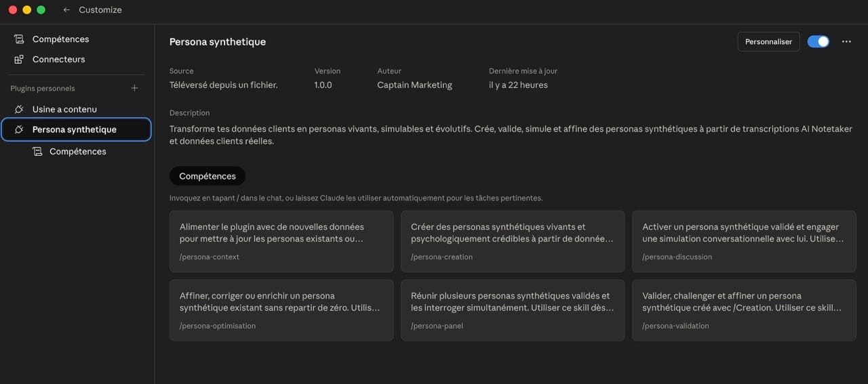Viewport: 868px width, 384px height.
Task: Add a personal plugin with the plus icon
Action: [x=134, y=88]
